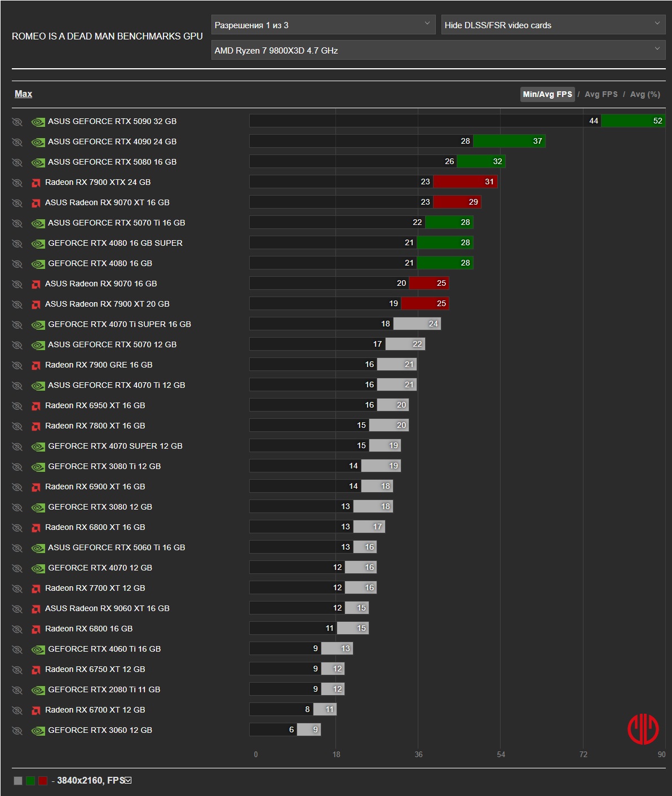The height and width of the screenshot is (796, 672).
Task: Click the AMD logo beside RX 7900 XTX 24 GB
Action: coord(36,183)
